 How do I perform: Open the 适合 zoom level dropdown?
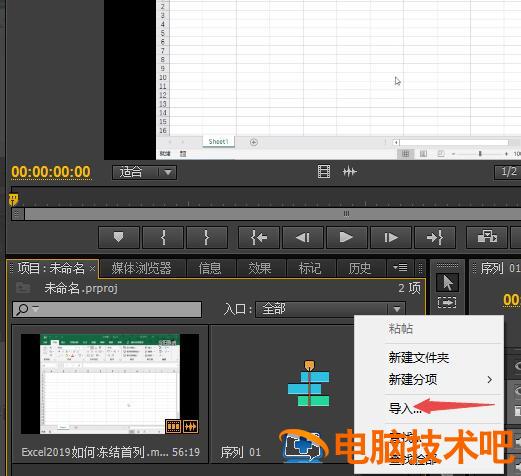144,172
